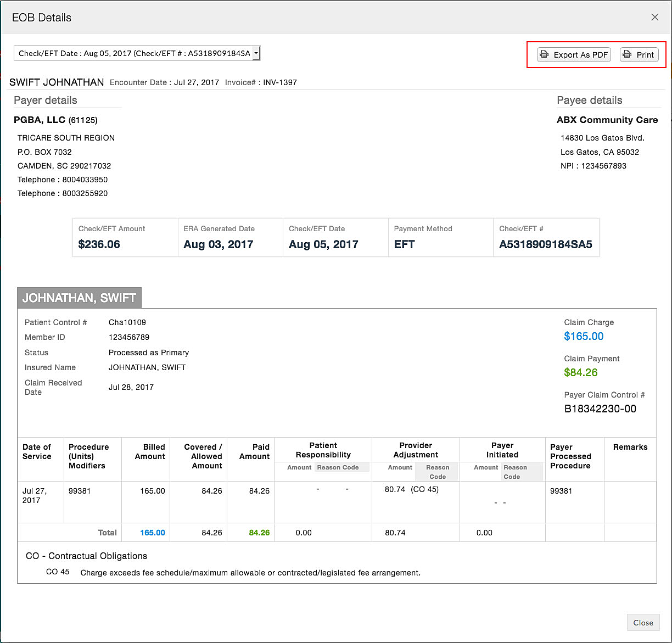Click the CO 45 provider adjustment code

pos(424,489)
